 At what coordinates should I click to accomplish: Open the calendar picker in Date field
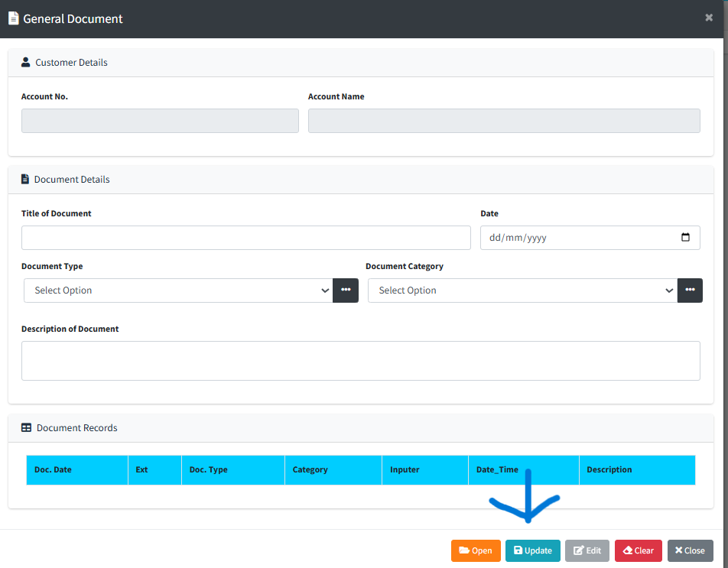[685, 238]
